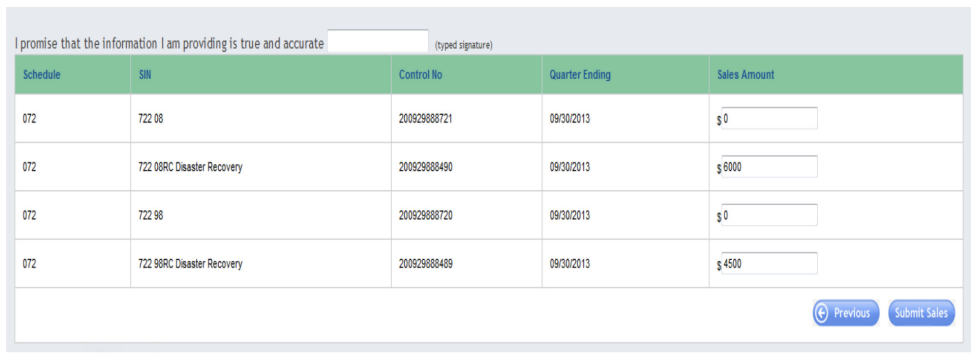
Task: Click the "(typed signature)" label
Action: (x=463, y=45)
